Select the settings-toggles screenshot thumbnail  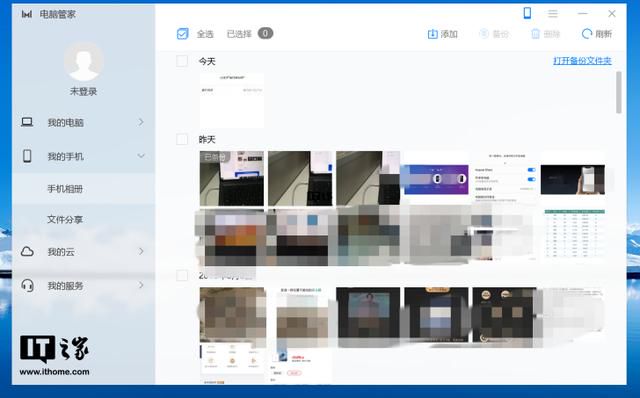click(504, 178)
